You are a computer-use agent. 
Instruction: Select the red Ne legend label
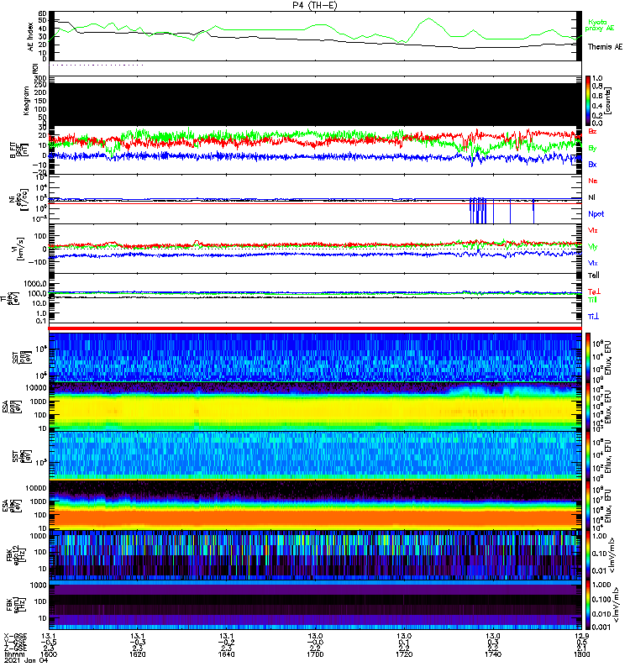[593, 181]
